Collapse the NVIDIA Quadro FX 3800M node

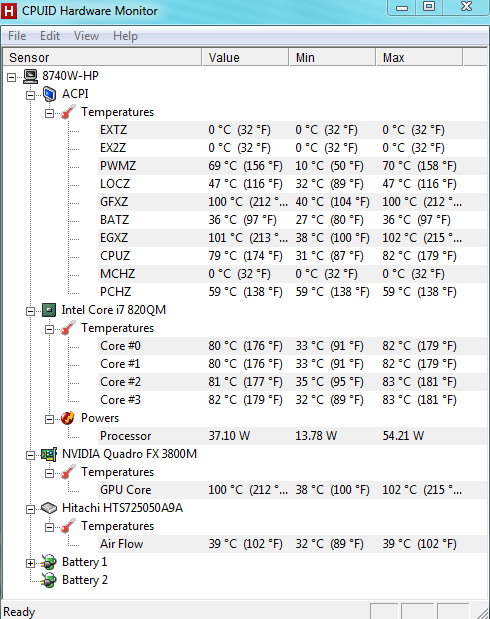pyautogui.click(x=30, y=456)
